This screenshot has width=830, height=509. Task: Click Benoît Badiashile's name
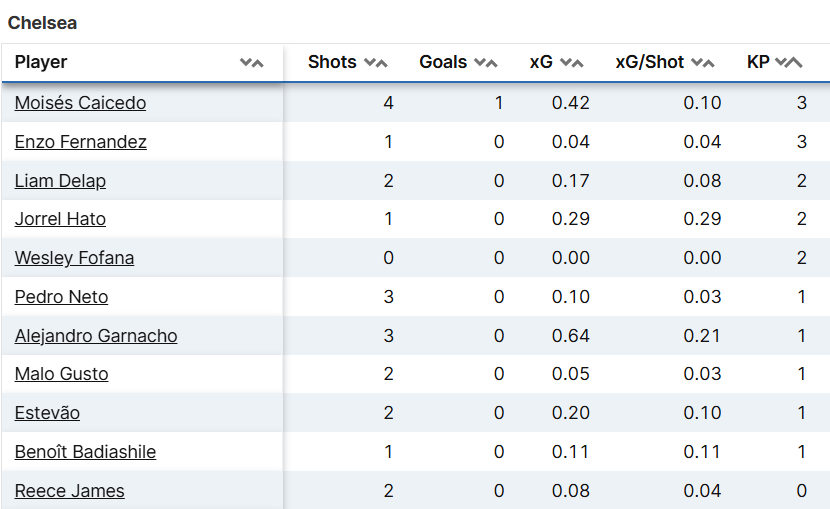click(x=85, y=452)
